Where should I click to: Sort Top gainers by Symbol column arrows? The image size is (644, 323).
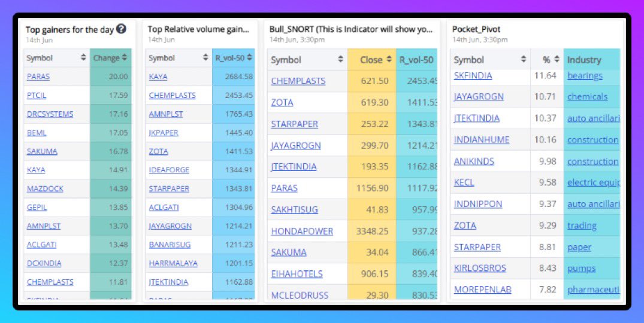tap(83, 58)
